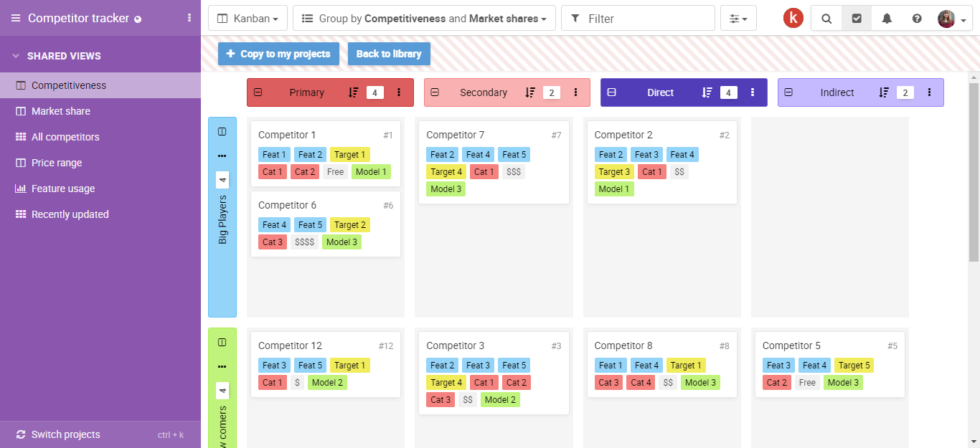Click Target 4 tag on Competitor 3

coord(446,383)
